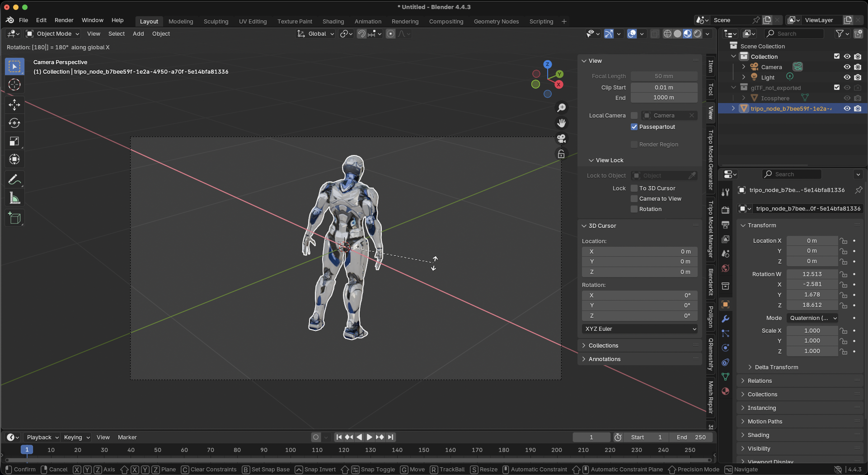The image size is (868, 475).
Task: Open the Modifiers wrench properties tab
Action: pos(725,319)
